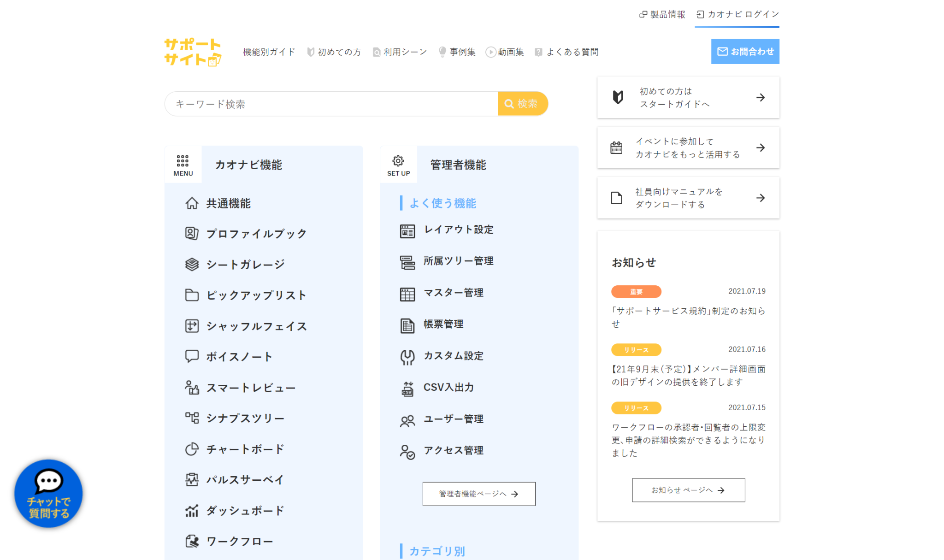Click the よく使う機能 heading
944x560 pixels.
click(x=442, y=203)
